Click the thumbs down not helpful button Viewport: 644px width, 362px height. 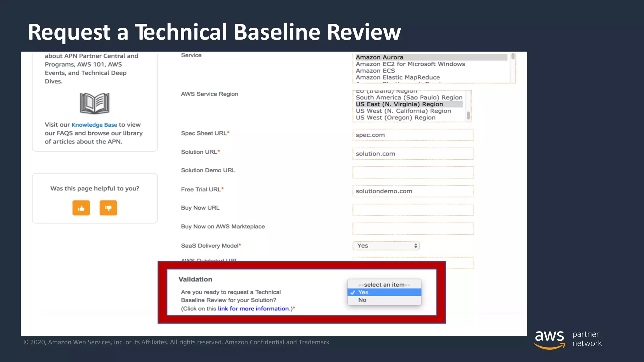coord(108,208)
